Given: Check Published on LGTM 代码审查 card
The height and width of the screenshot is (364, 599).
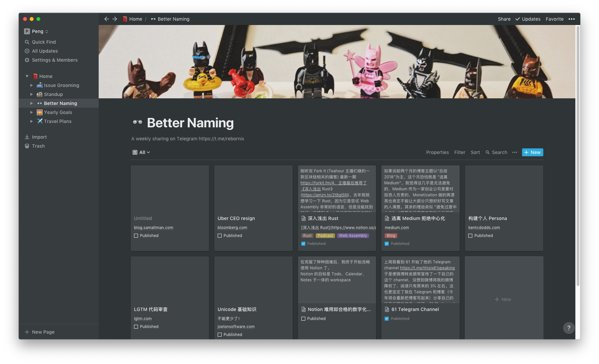Looking at the screenshot, I should pos(136,327).
